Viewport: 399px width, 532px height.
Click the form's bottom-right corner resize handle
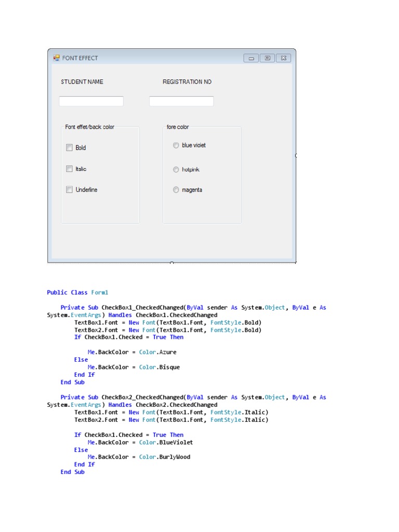(296, 263)
